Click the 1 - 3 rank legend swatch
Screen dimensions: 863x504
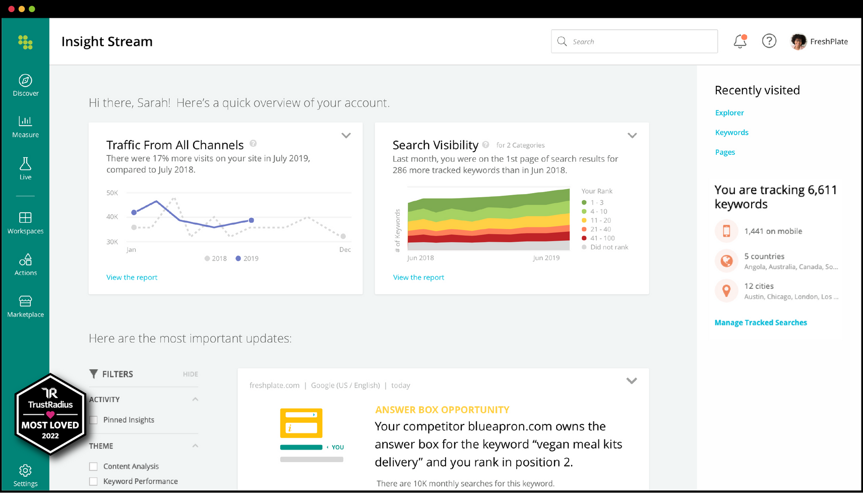pyautogui.click(x=584, y=202)
